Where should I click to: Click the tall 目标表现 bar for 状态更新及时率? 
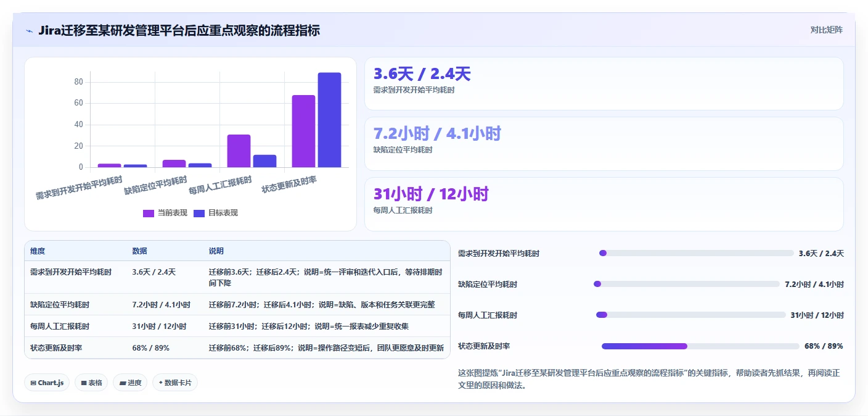point(329,120)
